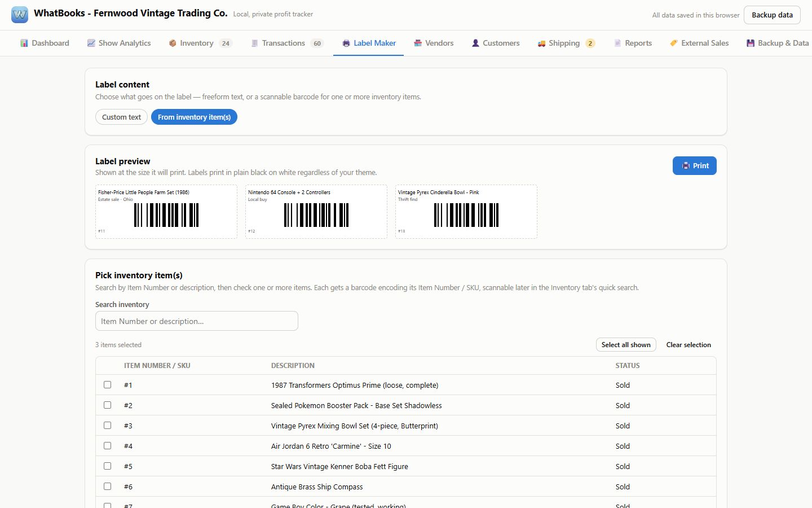Click the Fisher-Price Farm Set label preview

[x=166, y=212]
